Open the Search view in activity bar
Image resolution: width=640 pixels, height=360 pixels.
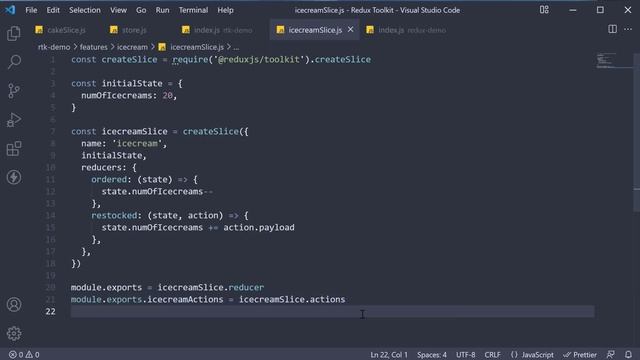[14, 62]
